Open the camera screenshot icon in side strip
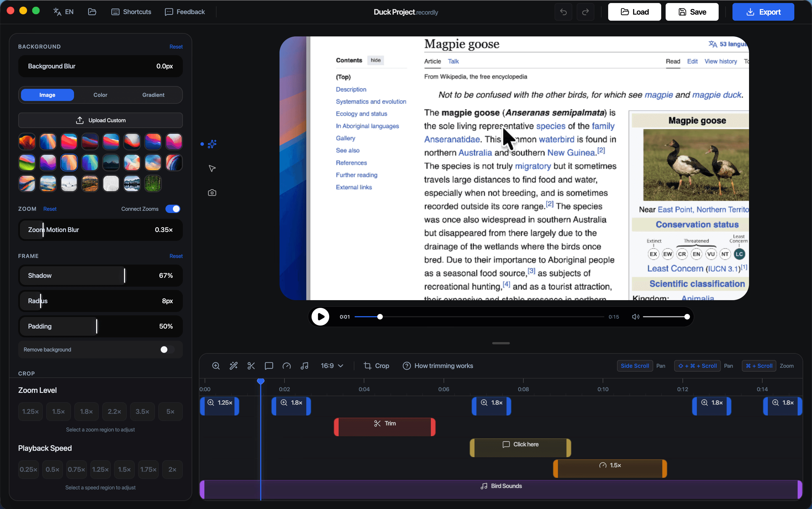The height and width of the screenshot is (509, 812). (212, 193)
